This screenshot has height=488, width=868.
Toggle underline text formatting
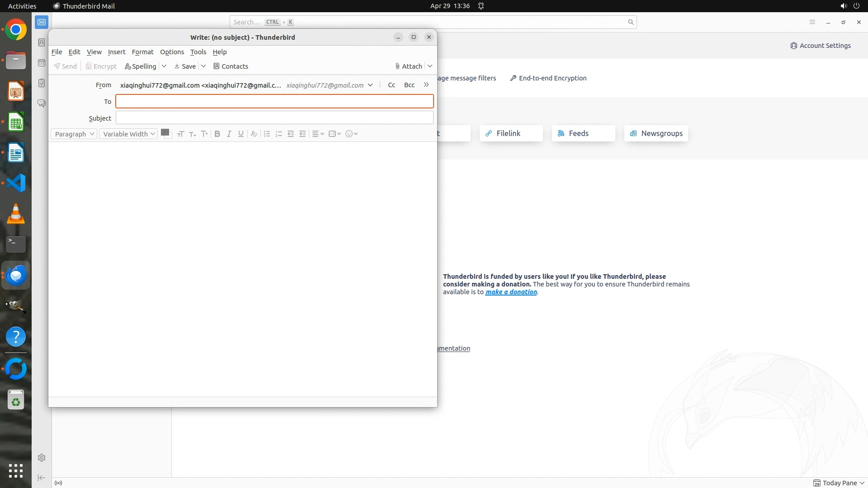tap(241, 134)
